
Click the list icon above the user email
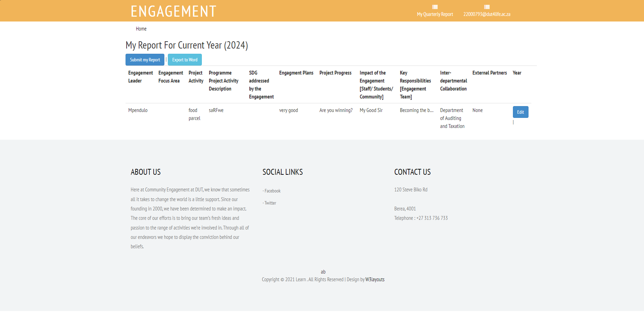487,7
